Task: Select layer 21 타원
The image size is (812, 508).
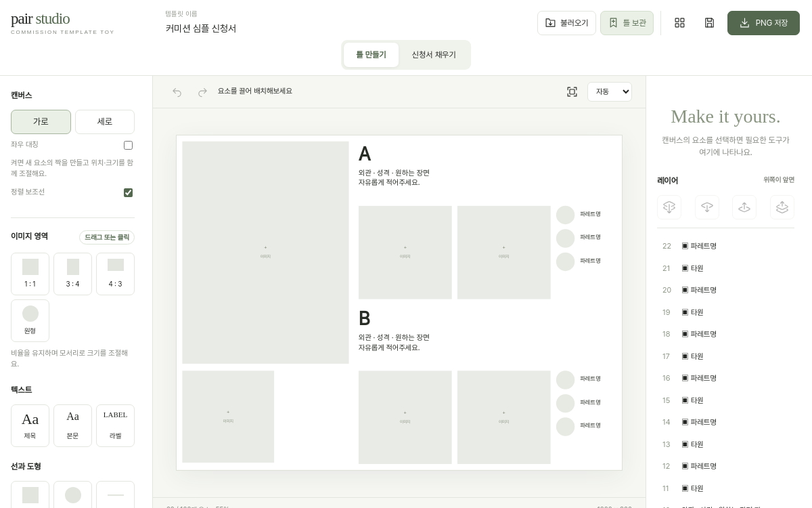Action: point(725,268)
